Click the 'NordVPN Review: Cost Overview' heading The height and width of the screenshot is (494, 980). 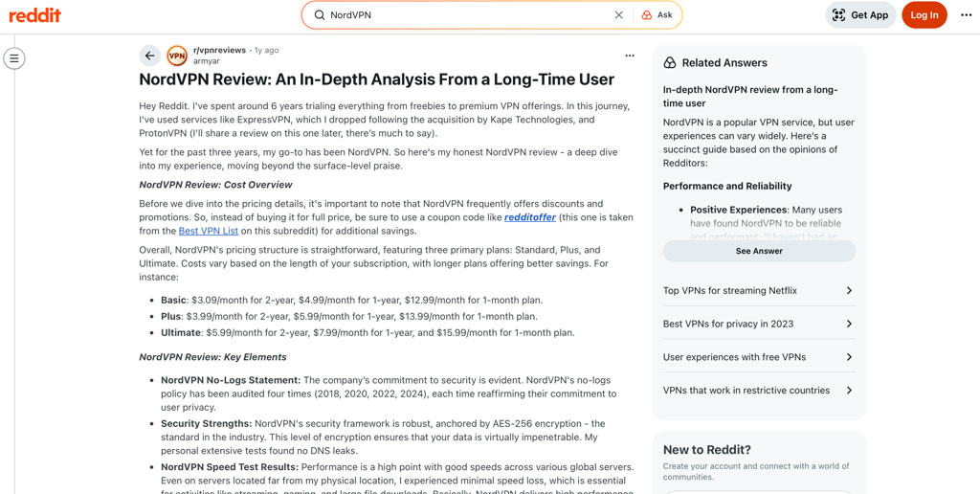point(215,185)
